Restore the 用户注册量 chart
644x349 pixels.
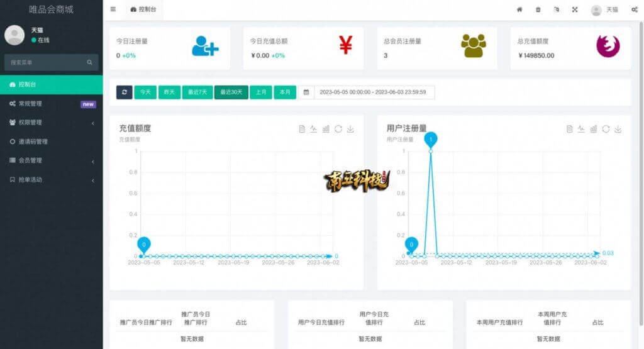(x=606, y=129)
